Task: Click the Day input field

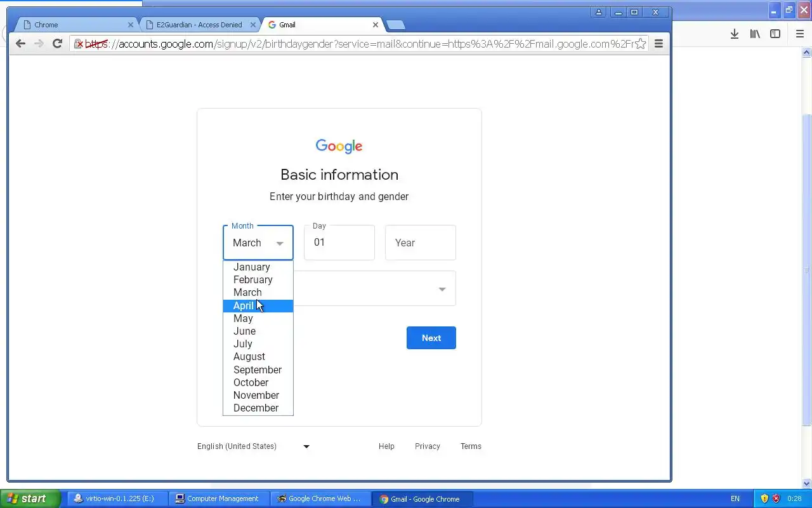Action: click(339, 243)
